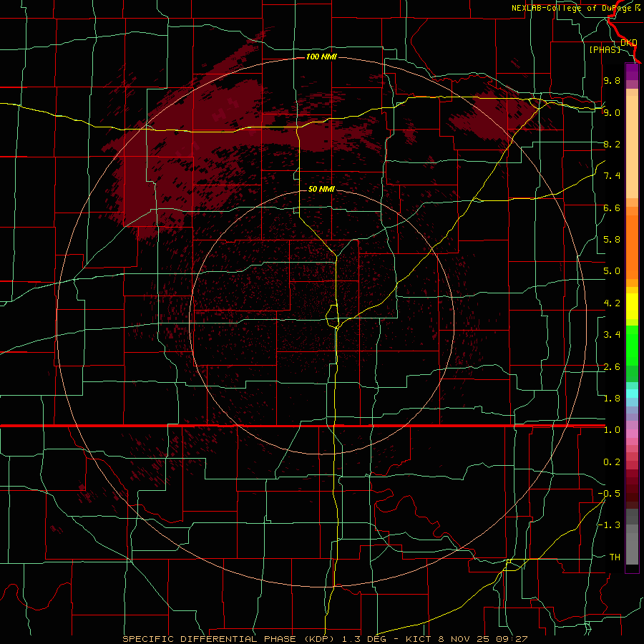This screenshot has width=644, height=644.
Task: Click the 50 NMI range ring label
Action: tap(321, 189)
